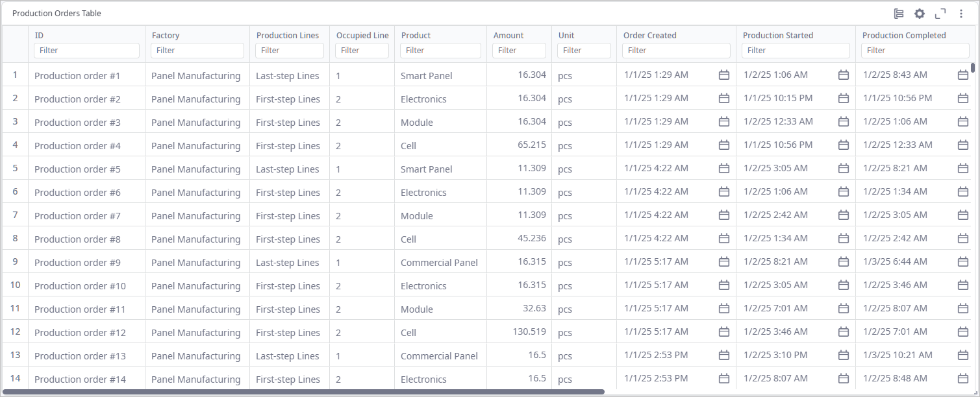Focus the Factory column filter box
Image resolution: width=980 pixels, height=397 pixels.
[x=197, y=51]
